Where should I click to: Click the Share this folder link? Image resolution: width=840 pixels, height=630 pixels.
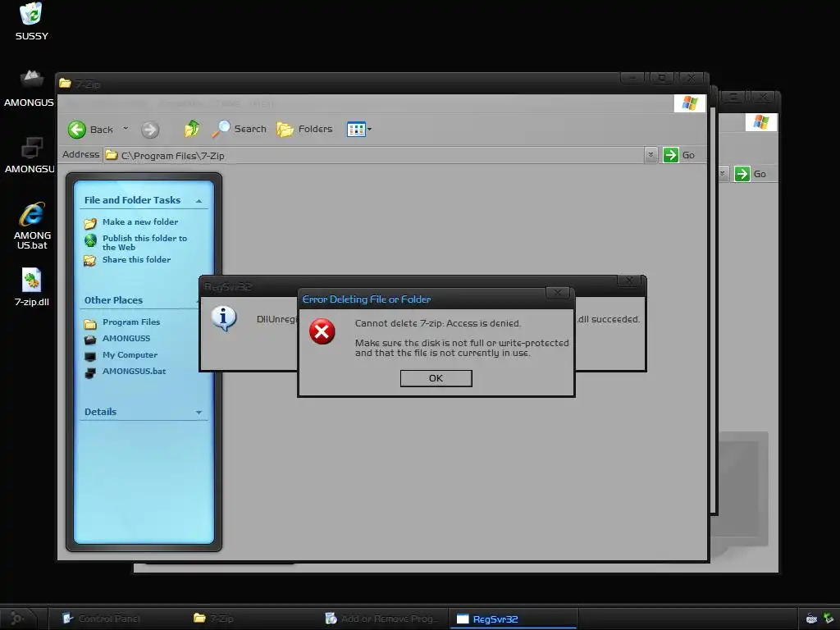137,259
